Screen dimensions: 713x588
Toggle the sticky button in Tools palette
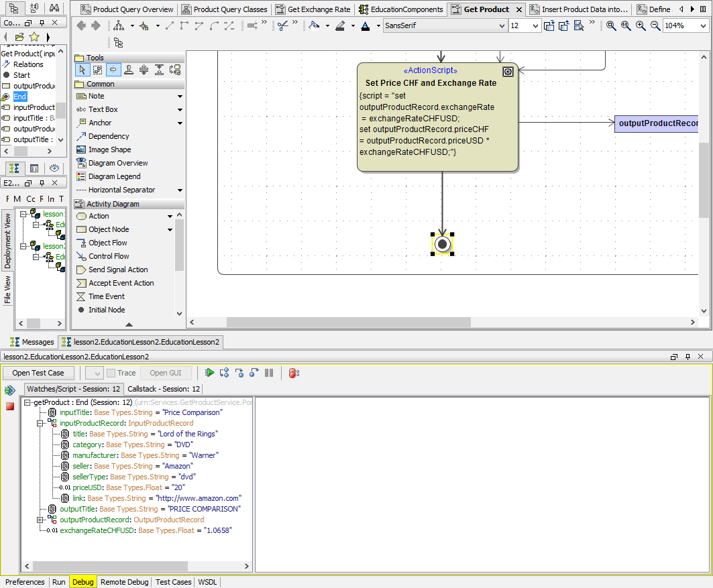113,70
